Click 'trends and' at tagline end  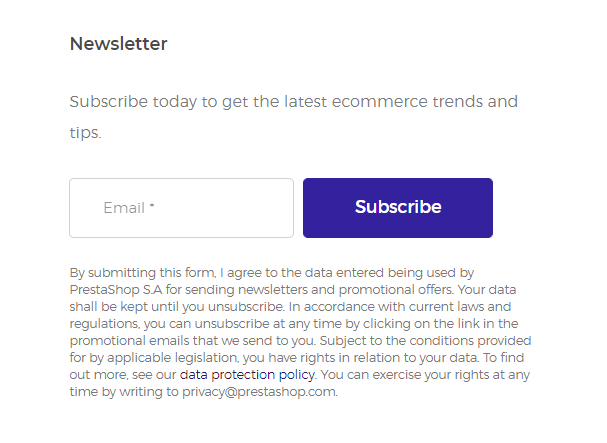(475, 102)
